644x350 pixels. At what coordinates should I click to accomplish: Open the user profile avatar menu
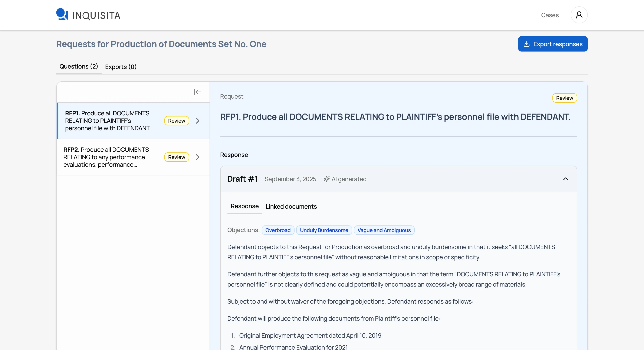(579, 15)
